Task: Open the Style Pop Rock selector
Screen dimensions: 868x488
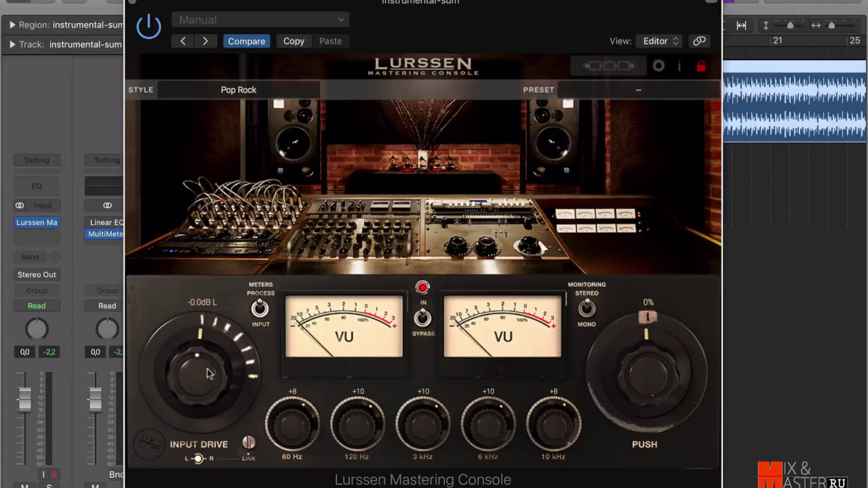Action: click(239, 89)
